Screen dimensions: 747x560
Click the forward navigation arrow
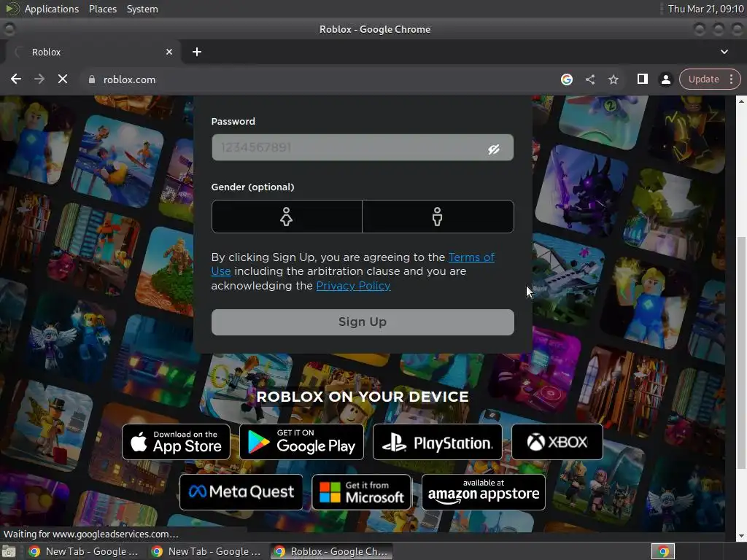tap(39, 79)
